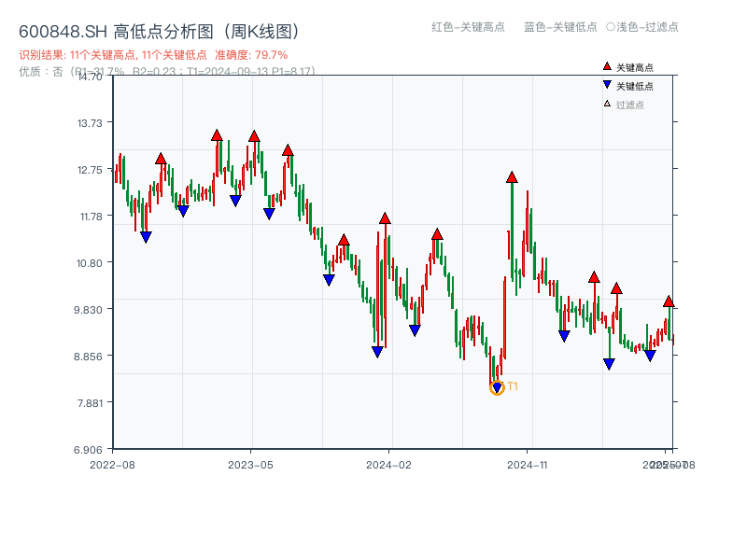Toggle the 关键低点 legend label inside chart
747x560 pixels.
tap(635, 86)
